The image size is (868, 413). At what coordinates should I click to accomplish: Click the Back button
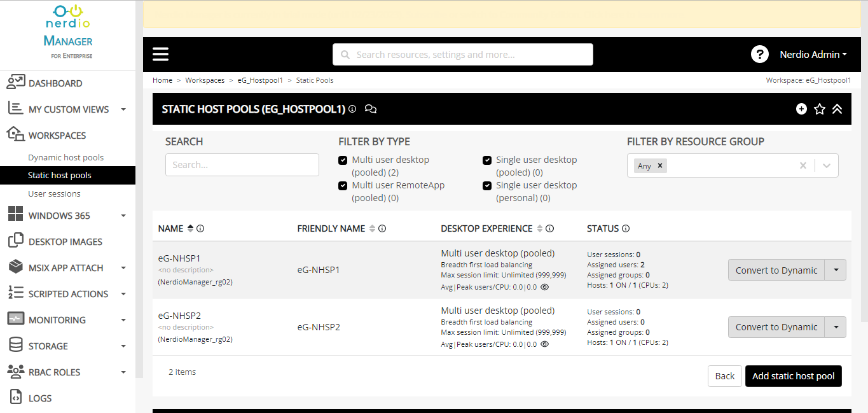[x=725, y=376]
